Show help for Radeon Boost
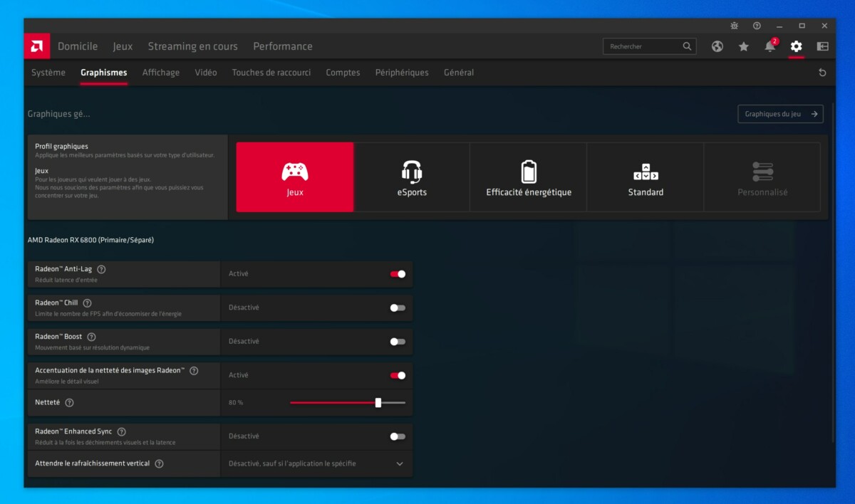The image size is (855, 504). click(91, 337)
